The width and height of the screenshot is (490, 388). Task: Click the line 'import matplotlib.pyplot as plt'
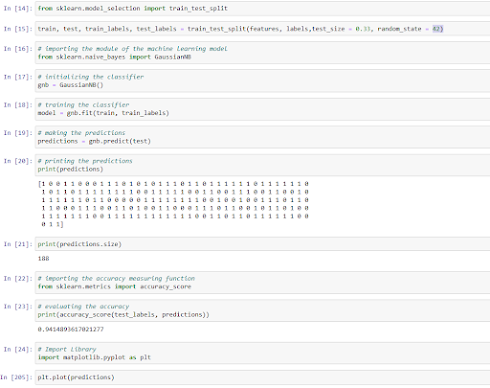94,357
